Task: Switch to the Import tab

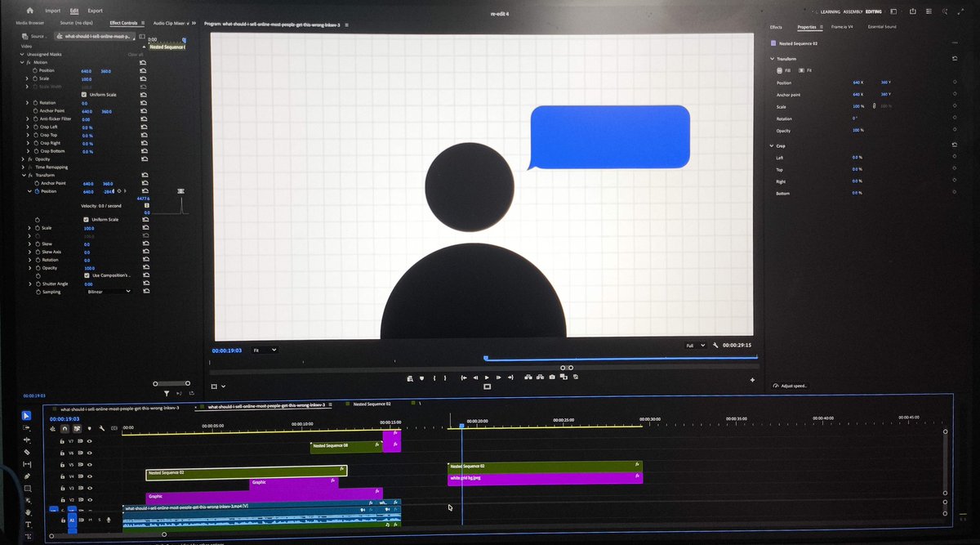Action: click(x=53, y=11)
